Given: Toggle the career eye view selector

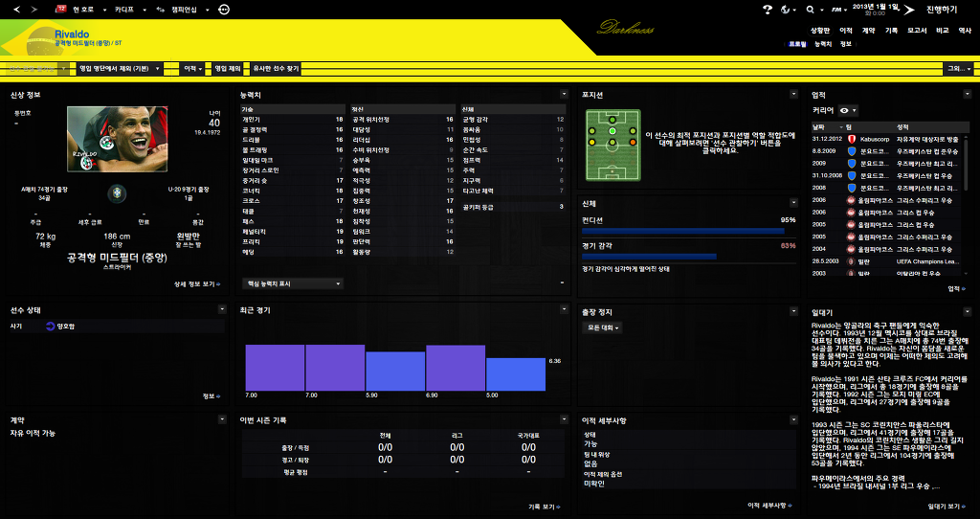Looking at the screenshot, I should pyautogui.click(x=847, y=110).
